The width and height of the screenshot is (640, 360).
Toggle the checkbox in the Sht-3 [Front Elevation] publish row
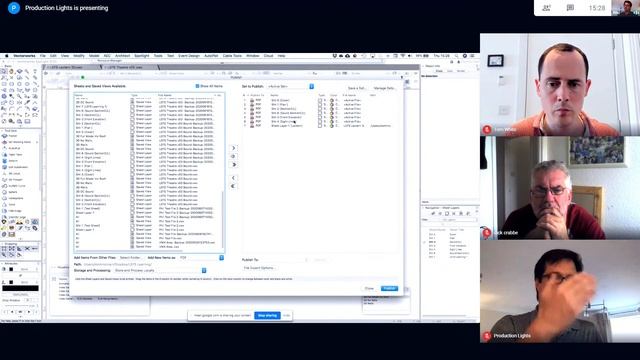(x=320, y=117)
